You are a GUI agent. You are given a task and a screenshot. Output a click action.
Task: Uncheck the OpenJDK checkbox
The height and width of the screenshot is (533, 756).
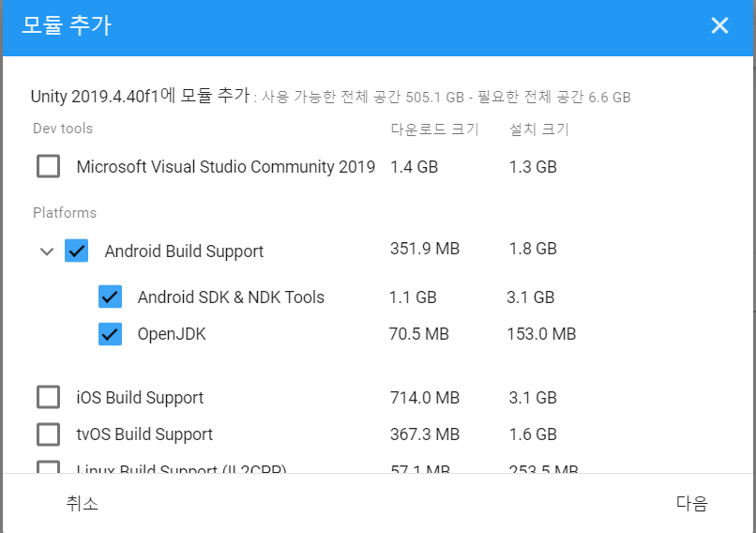pos(111,334)
